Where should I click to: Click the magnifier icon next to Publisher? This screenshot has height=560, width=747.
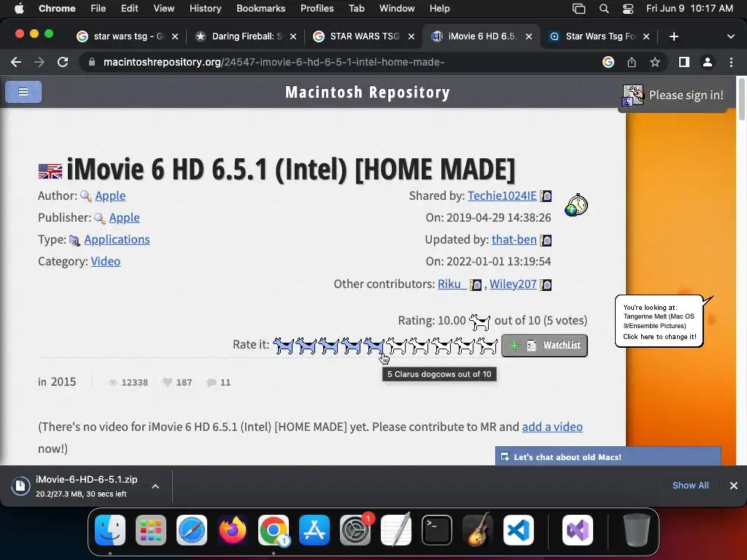(100, 218)
